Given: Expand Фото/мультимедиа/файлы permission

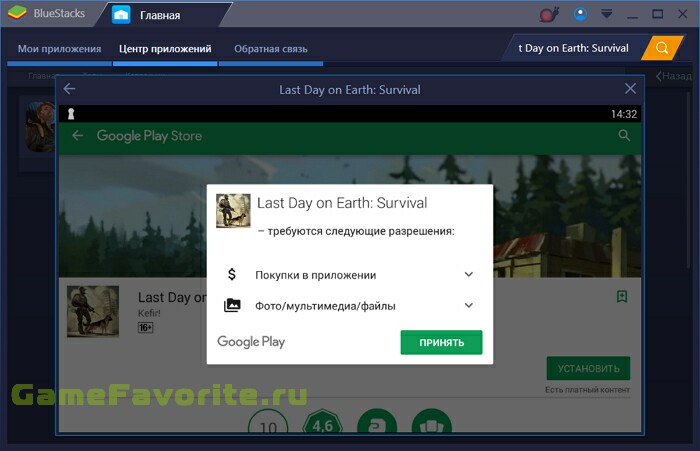Looking at the screenshot, I should (x=469, y=305).
